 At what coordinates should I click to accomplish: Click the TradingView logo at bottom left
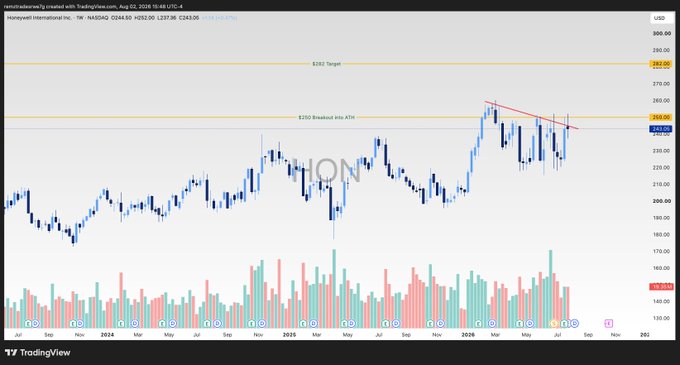click(x=37, y=353)
